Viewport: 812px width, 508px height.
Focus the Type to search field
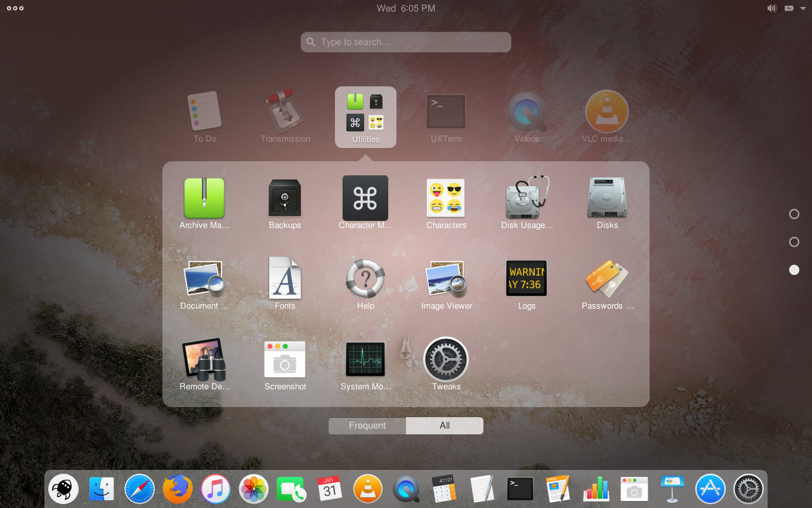coord(406,42)
